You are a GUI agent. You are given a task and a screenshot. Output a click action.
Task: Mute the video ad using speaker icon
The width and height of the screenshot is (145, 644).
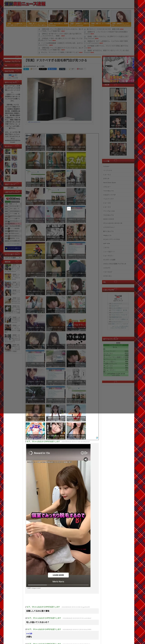[86, 459]
